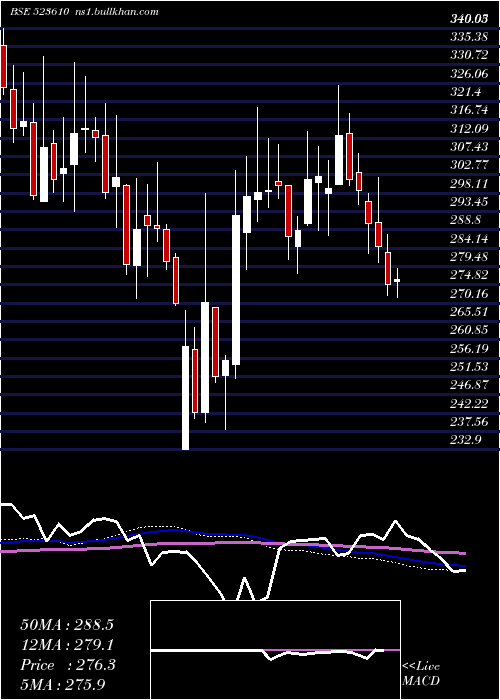The height and width of the screenshot is (700, 500).
Task: Click the 50MA : 288.5 readout
Action: click(x=67, y=625)
